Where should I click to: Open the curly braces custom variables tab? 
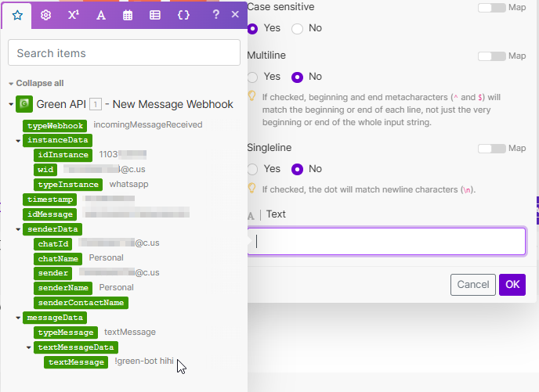pos(183,15)
